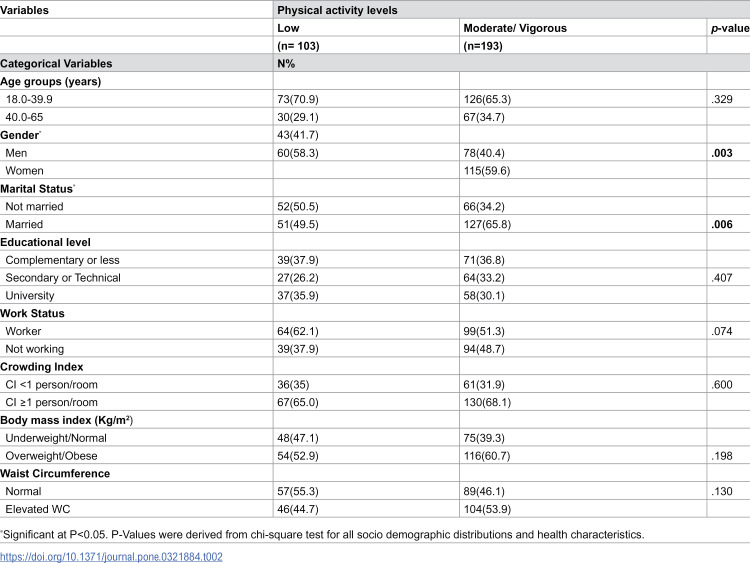Image resolution: width=750 pixels, height=563 pixels.
Task: Click the .006 p-value for Marital Status
Action: (722, 224)
